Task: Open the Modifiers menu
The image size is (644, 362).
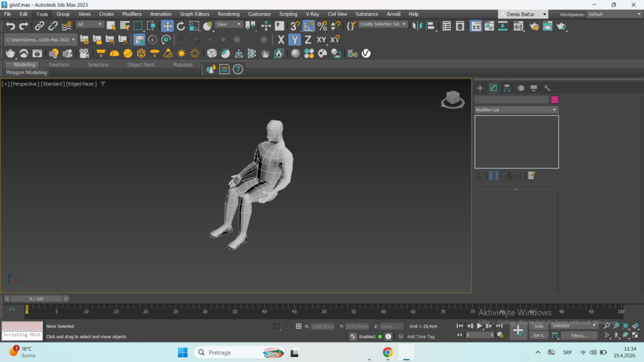Action: [x=132, y=14]
